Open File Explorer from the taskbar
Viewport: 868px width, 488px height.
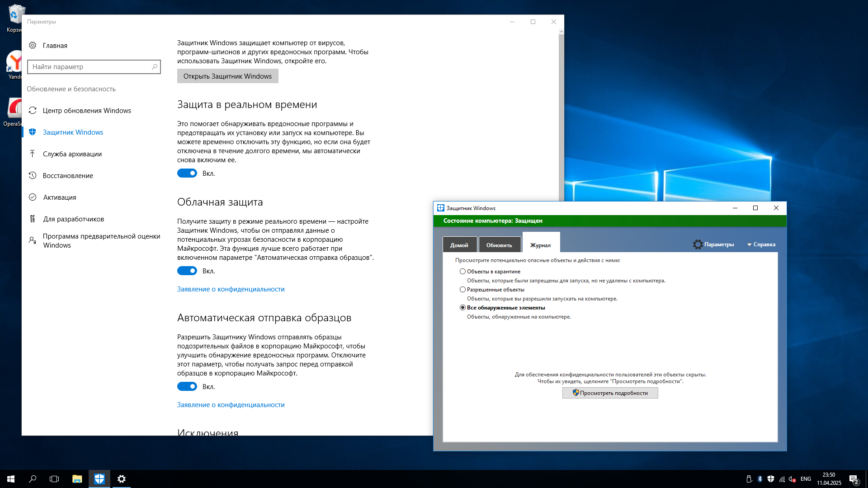[77, 479]
